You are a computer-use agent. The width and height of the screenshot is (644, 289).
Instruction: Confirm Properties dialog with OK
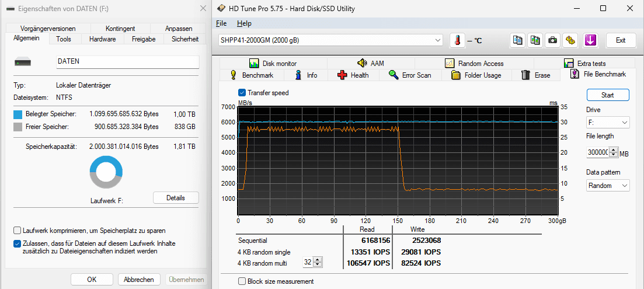92,280
